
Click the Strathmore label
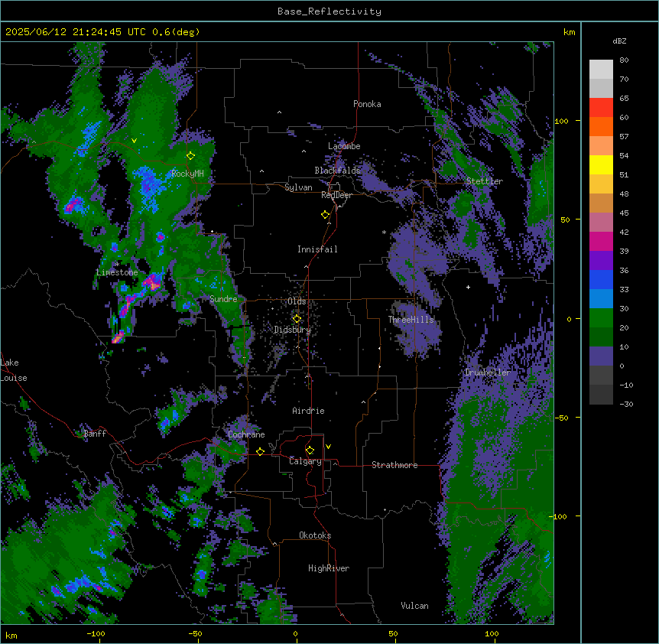[394, 465]
